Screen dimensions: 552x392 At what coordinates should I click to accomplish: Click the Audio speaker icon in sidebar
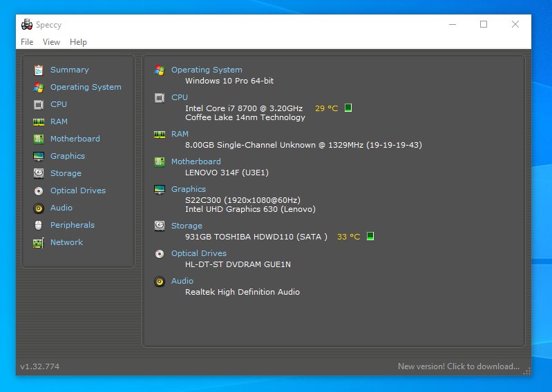pos(39,208)
